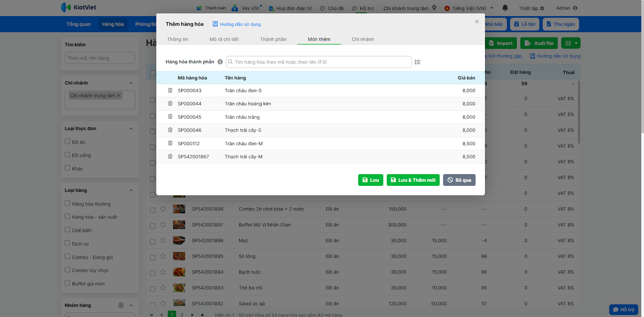Focus the Tìm hàng hóa theo mã search field
Image resolution: width=644 pixels, height=317 pixels.
[319, 62]
